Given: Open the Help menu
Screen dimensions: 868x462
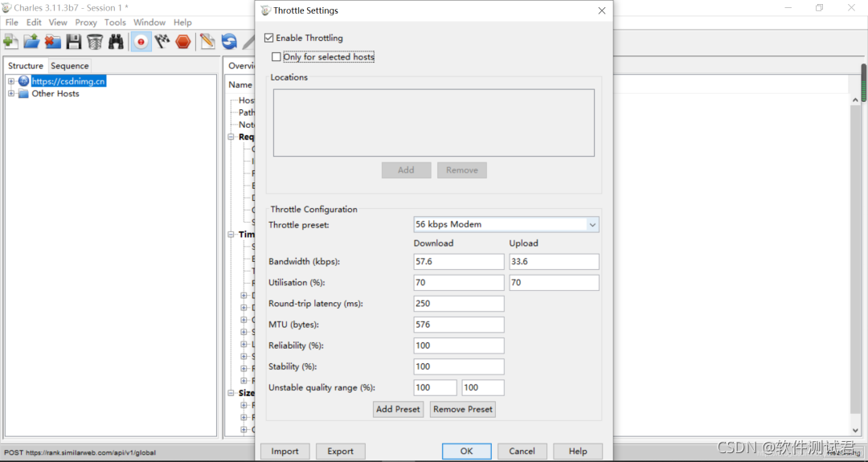Looking at the screenshot, I should pyautogui.click(x=182, y=22).
